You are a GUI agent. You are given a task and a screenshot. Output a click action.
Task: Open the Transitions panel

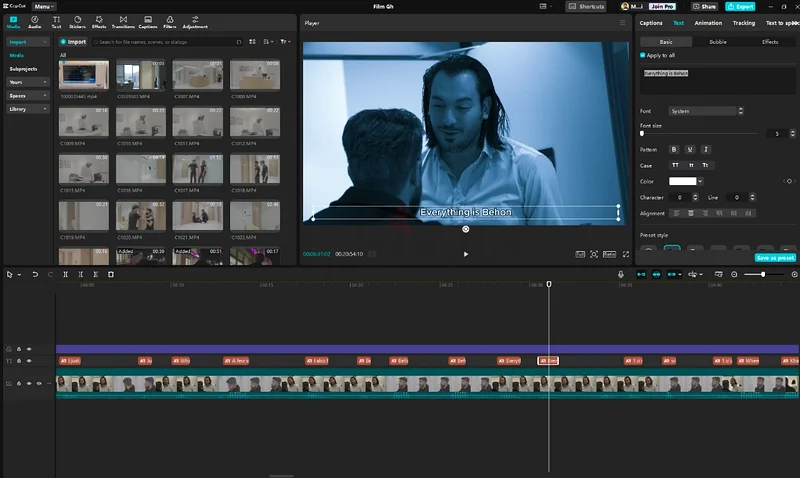click(123, 22)
